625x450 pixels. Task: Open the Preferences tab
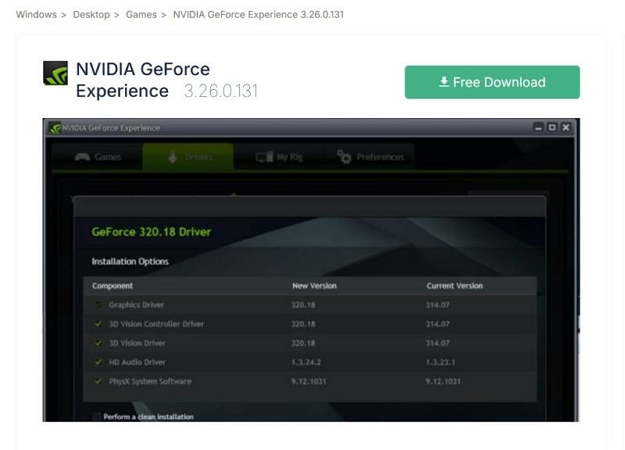[x=369, y=157]
